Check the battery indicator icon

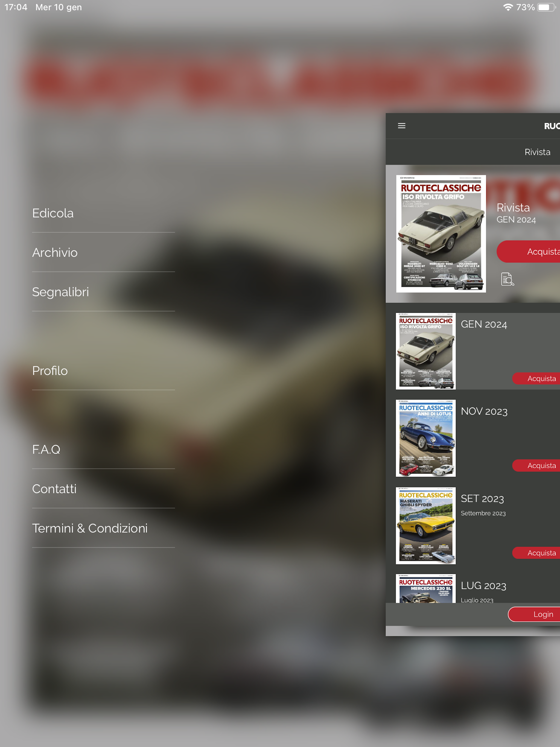[x=546, y=7]
